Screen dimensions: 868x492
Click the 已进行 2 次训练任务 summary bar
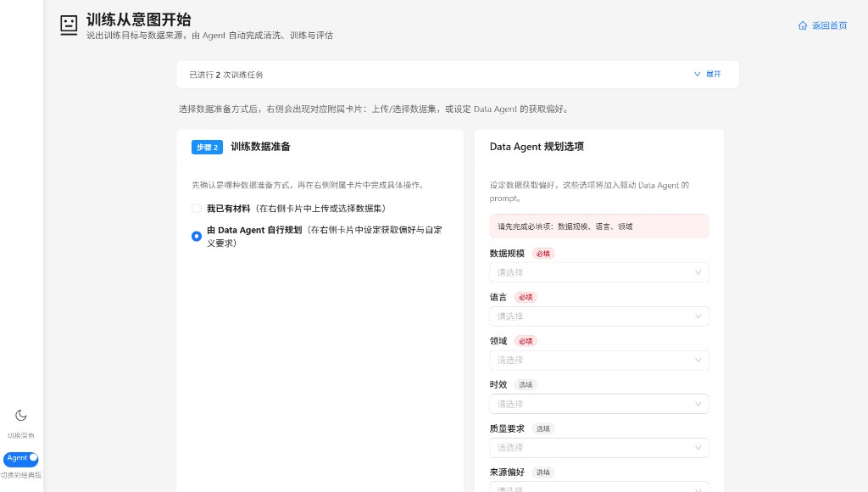pos(458,75)
